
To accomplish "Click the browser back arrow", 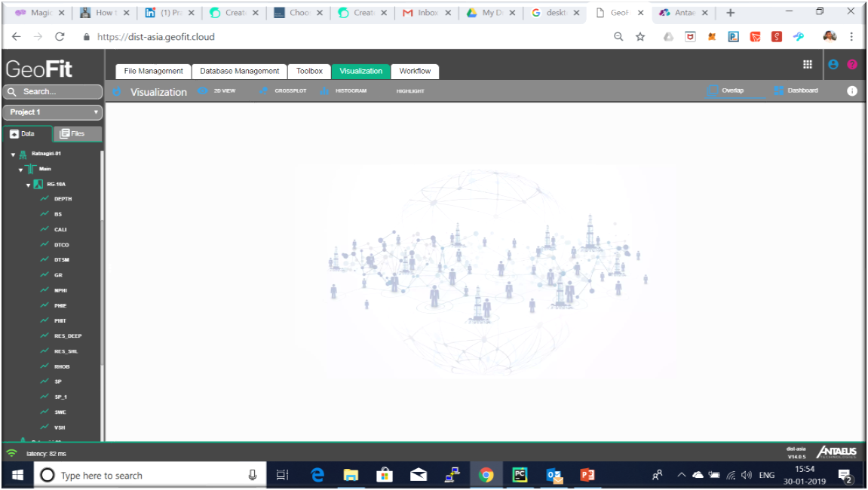I will click(16, 36).
